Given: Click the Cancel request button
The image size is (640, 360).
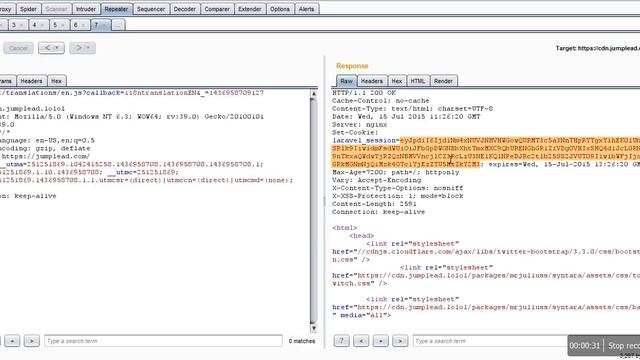Looking at the screenshot, I should [x=18, y=48].
